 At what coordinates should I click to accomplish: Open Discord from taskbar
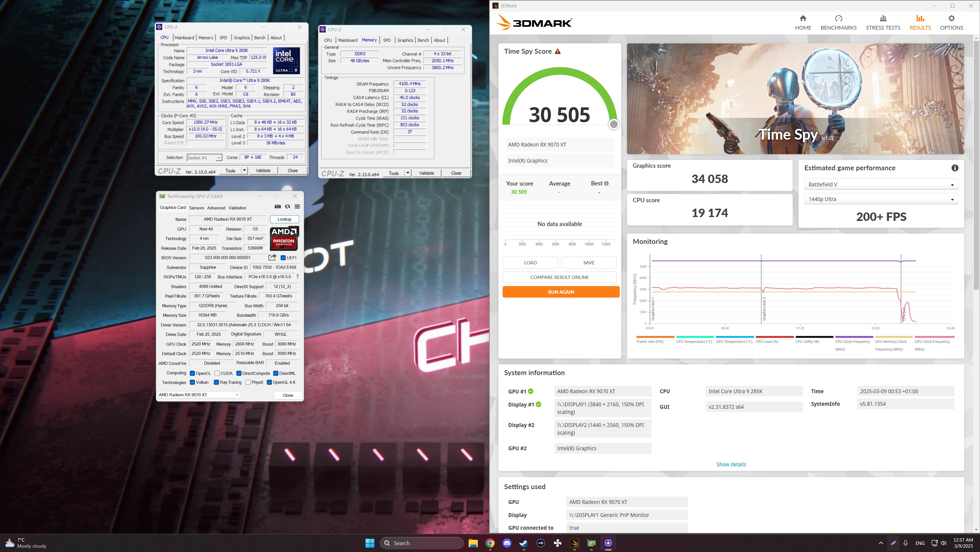[x=507, y=543]
